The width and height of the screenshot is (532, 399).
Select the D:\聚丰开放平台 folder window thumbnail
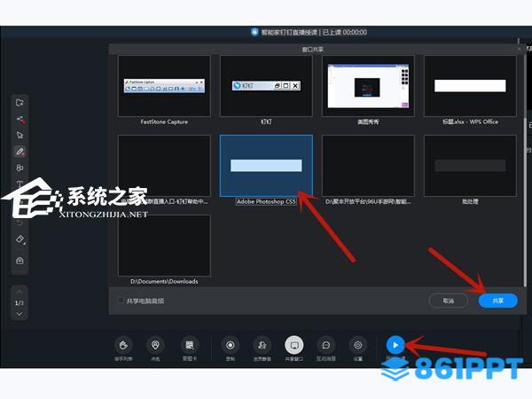click(368, 166)
